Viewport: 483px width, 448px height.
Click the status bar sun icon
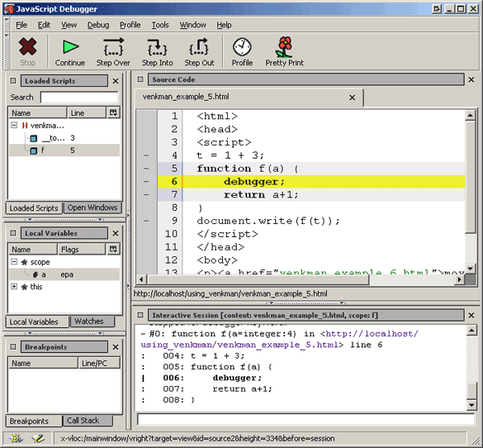point(16,438)
